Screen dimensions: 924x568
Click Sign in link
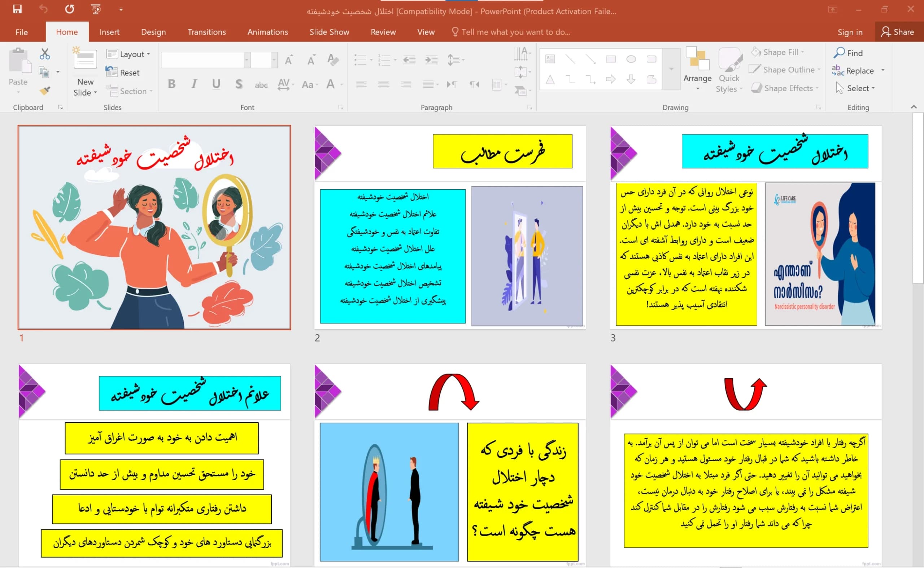pos(850,32)
